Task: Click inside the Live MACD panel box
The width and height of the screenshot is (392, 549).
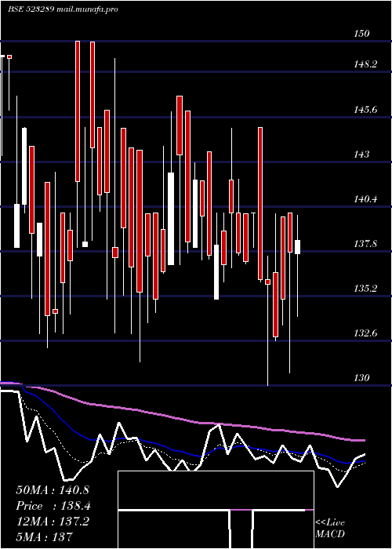Action: pyautogui.click(x=216, y=510)
